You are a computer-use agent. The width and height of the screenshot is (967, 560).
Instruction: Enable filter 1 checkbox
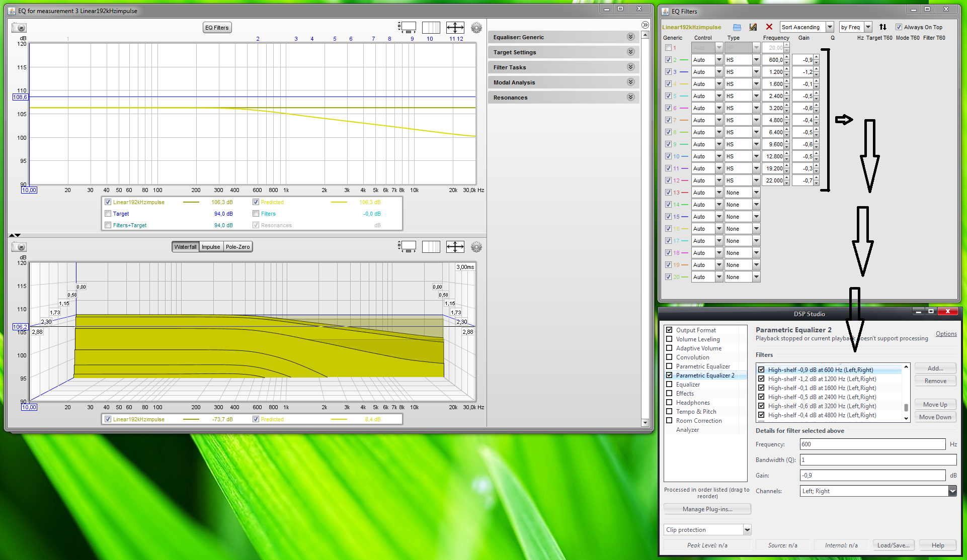pos(668,48)
